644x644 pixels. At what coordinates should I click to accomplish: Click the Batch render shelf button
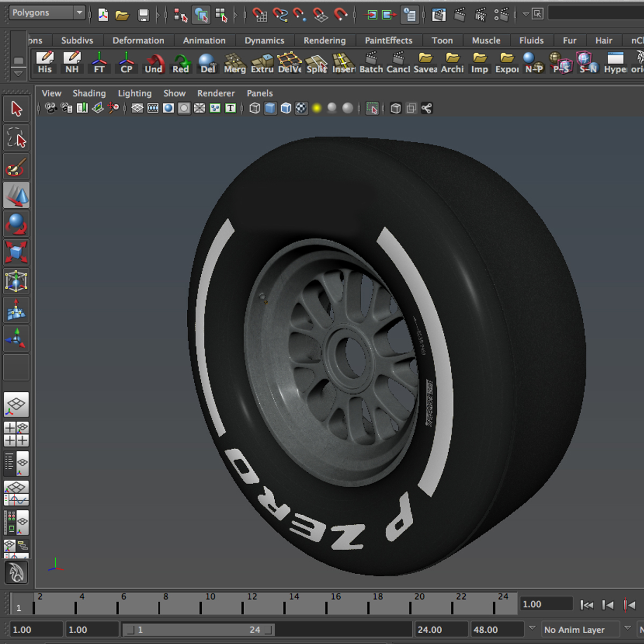pos(371,63)
